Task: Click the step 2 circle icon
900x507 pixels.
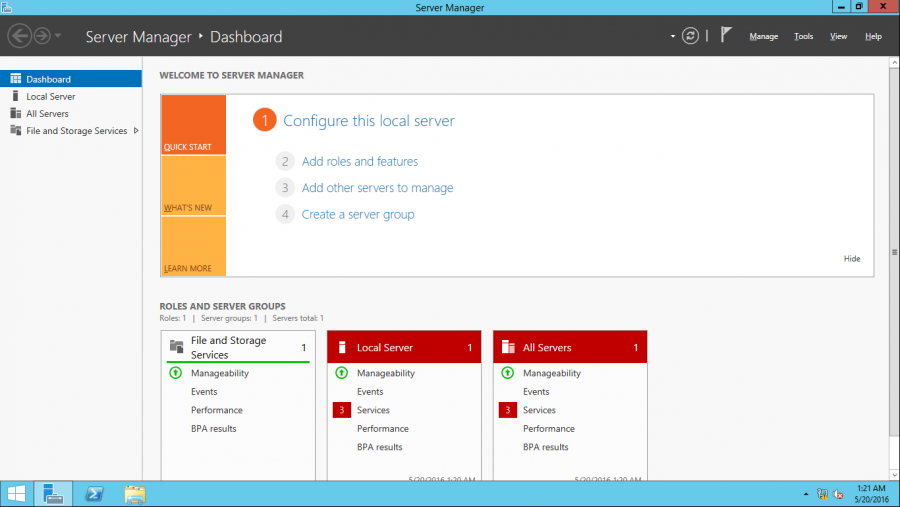Action: [x=285, y=161]
